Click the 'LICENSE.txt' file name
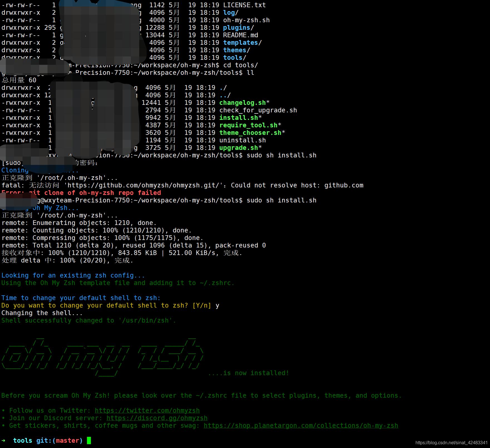This screenshot has height=448, width=490. click(245, 5)
